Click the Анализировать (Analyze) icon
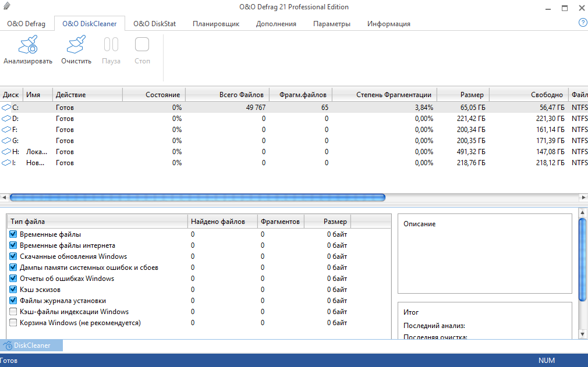This screenshot has height=367, width=588. tap(28, 45)
